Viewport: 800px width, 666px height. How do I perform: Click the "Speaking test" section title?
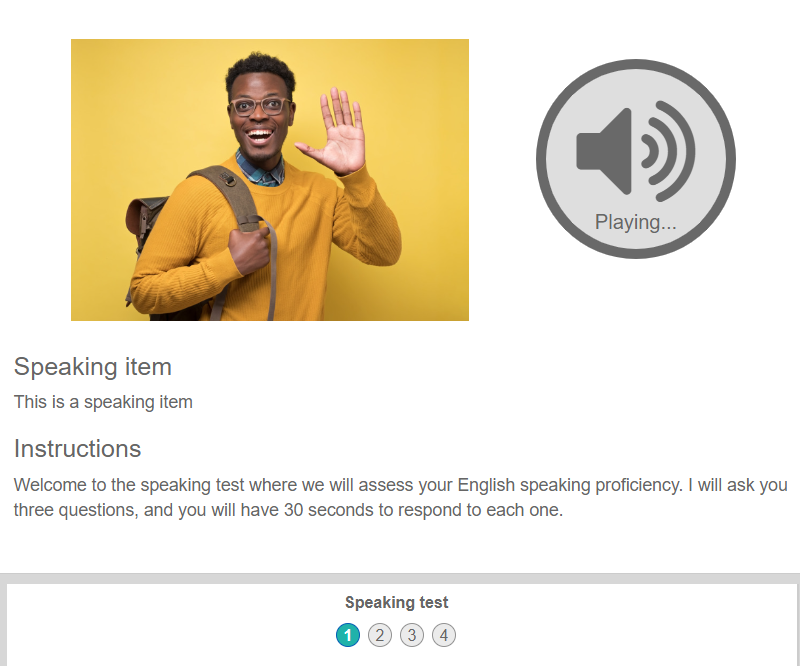tap(396, 602)
